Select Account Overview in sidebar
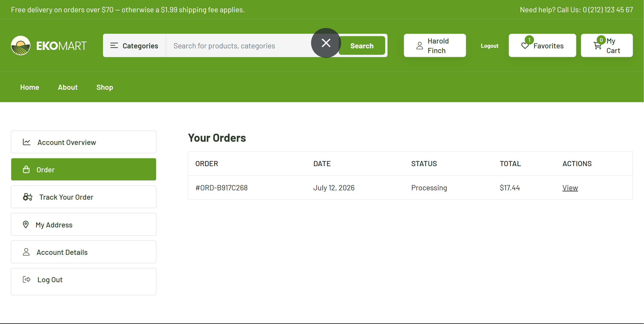This screenshot has height=324, width=644. click(x=83, y=142)
